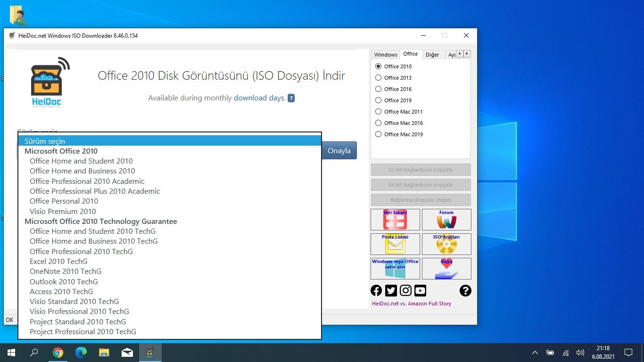Open the Mail app from the taskbar
This screenshot has width=644, height=362.
pyautogui.click(x=127, y=353)
